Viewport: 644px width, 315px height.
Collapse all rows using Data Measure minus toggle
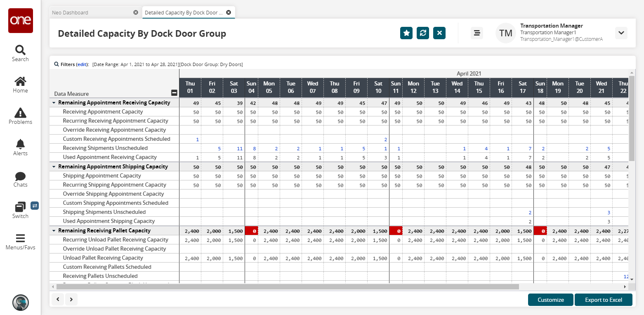174,93
